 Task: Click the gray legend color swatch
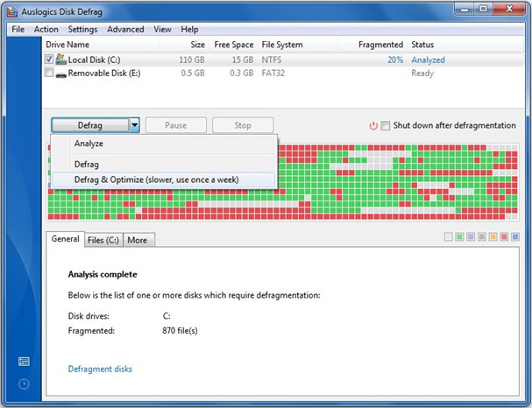[482, 237]
